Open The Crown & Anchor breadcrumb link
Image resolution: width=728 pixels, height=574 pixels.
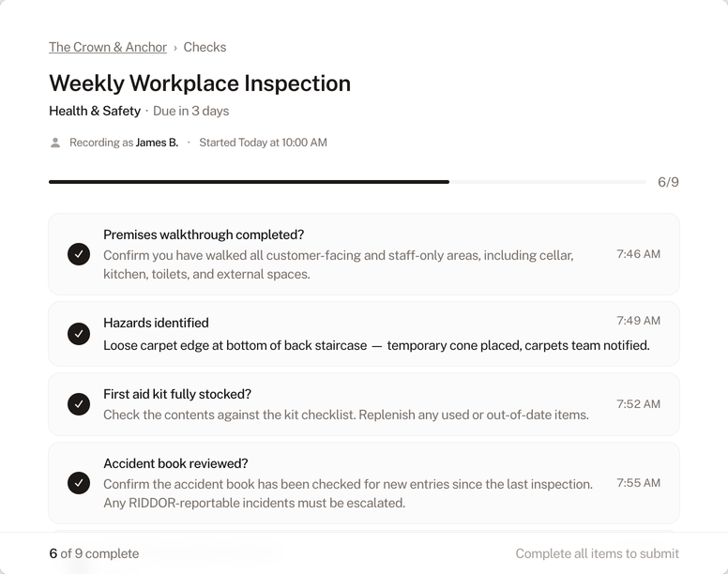coord(108,47)
